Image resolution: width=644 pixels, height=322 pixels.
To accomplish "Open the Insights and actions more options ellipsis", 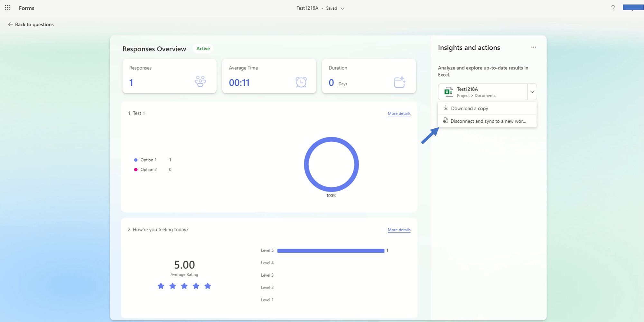I will 534,47.
